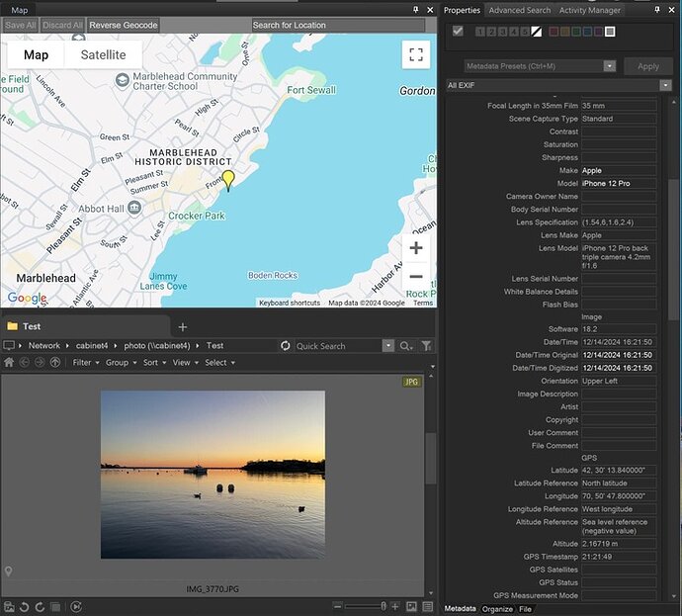Add a new folder tab with plus

pos(183,326)
